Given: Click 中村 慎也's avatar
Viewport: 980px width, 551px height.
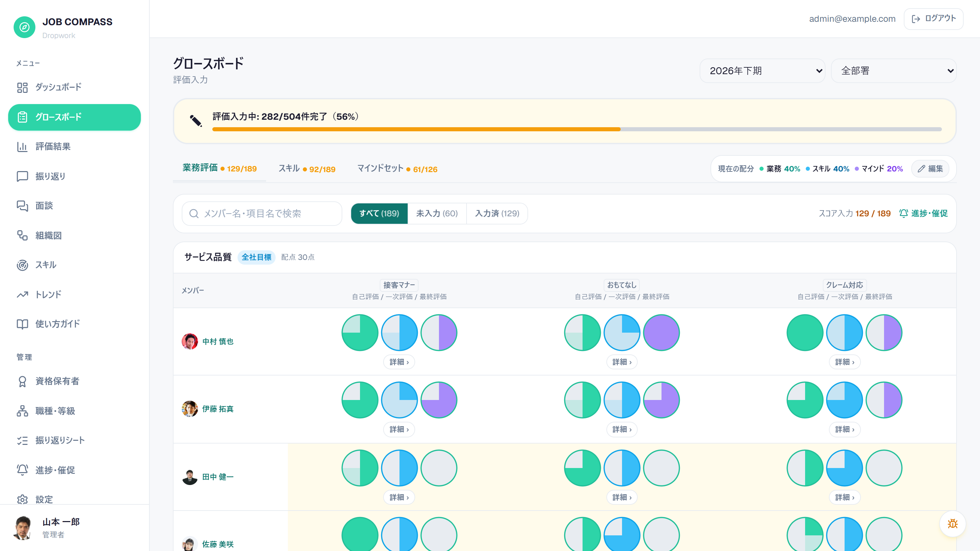Looking at the screenshot, I should [x=190, y=341].
